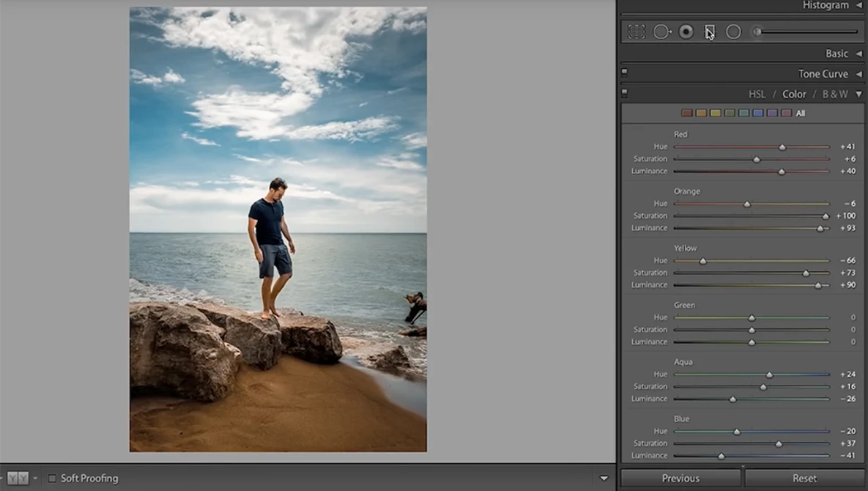
Task: Select the Adjustment Brush tool
Action: tap(806, 32)
